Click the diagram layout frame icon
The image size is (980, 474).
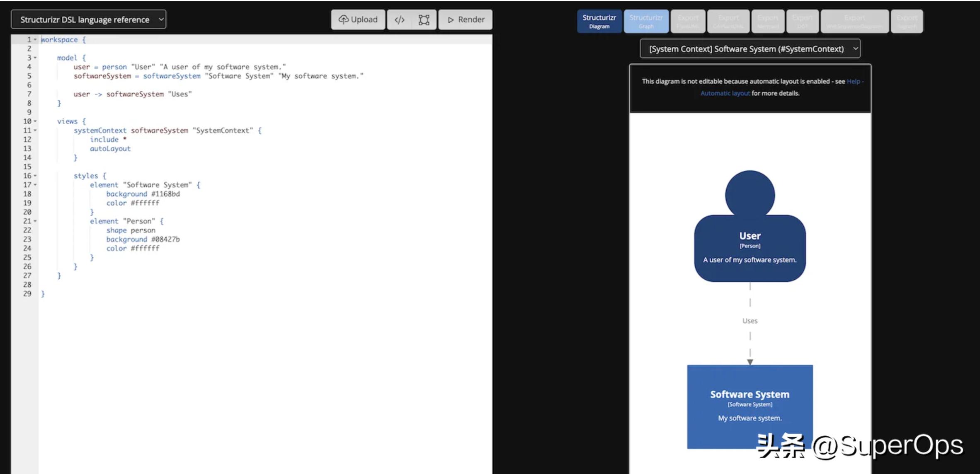coord(424,20)
